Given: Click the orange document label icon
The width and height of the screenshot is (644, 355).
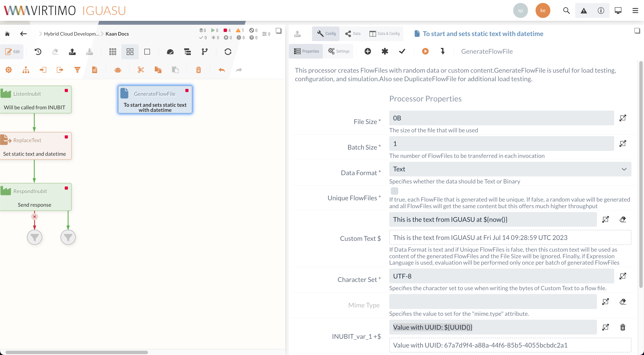Looking at the screenshot, I should click(95, 70).
